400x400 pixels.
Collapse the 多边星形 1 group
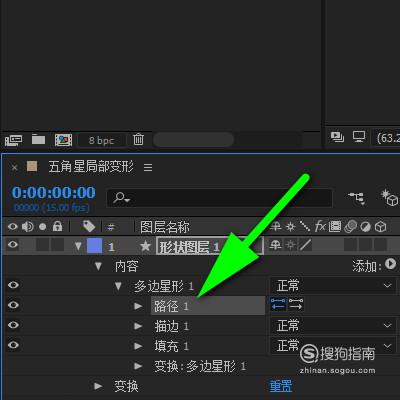pos(118,286)
